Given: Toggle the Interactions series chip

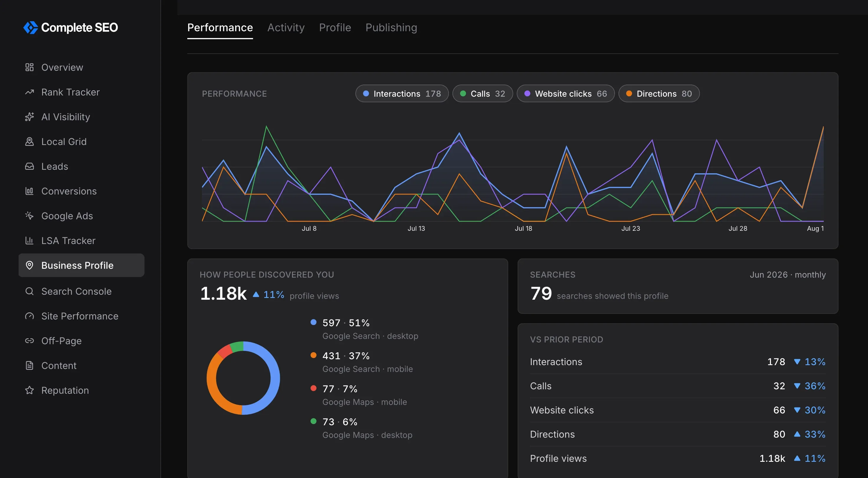Looking at the screenshot, I should tap(402, 94).
